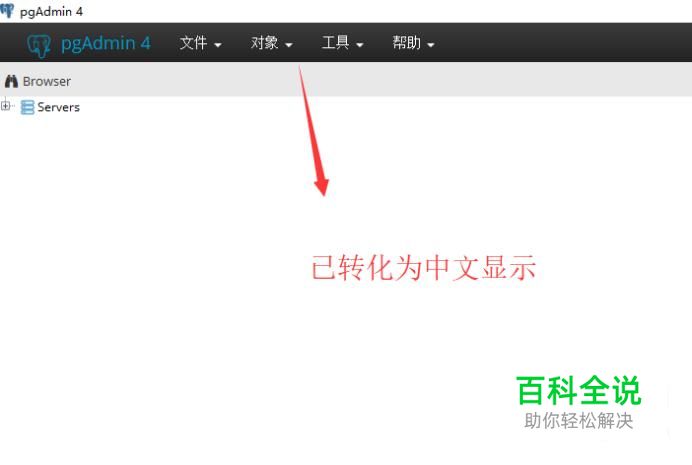Click the pgAdmin 4 elephant logo in navbar
This screenshot has width=692, height=465.
[39, 45]
